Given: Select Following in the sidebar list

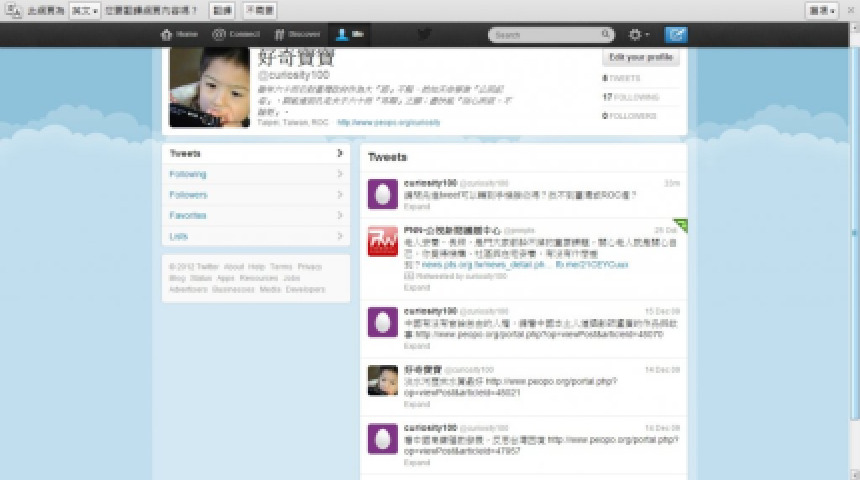Looking at the screenshot, I should click(189, 174).
